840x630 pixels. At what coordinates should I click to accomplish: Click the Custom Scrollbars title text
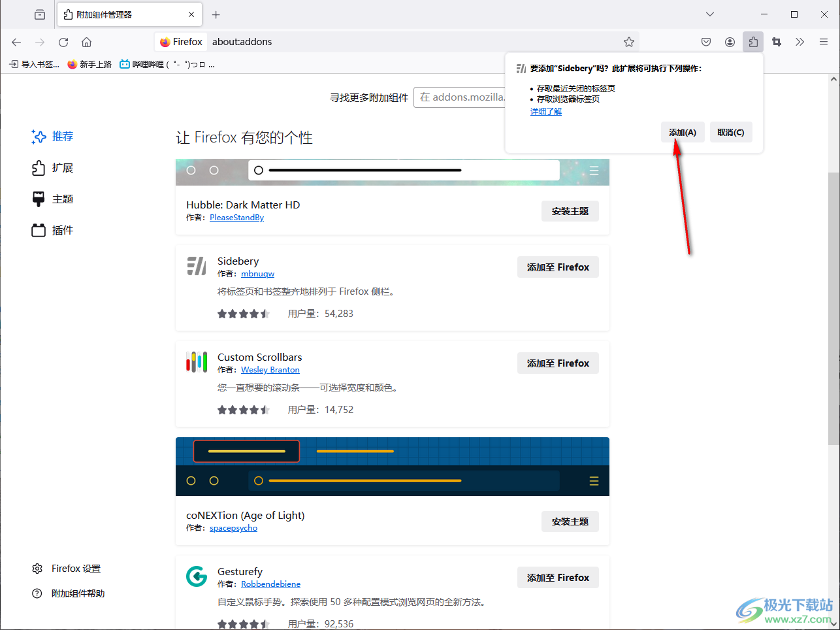[x=259, y=357]
